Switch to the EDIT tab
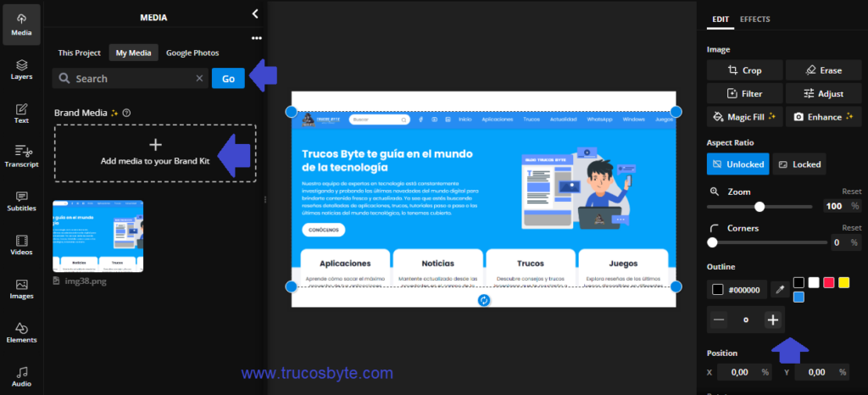This screenshot has height=395, width=868. (721, 19)
